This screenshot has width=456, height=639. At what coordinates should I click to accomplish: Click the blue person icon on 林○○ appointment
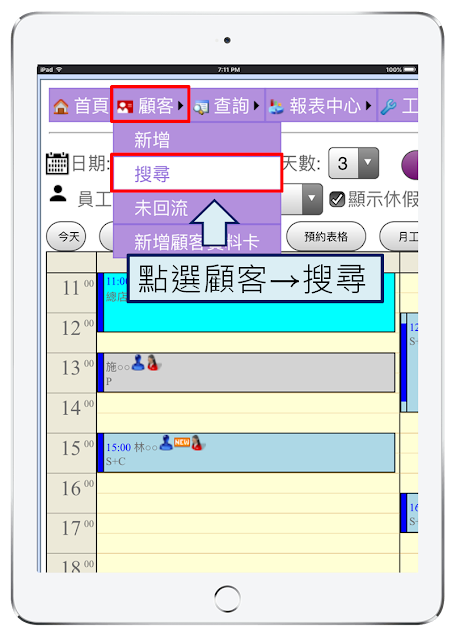[166, 442]
